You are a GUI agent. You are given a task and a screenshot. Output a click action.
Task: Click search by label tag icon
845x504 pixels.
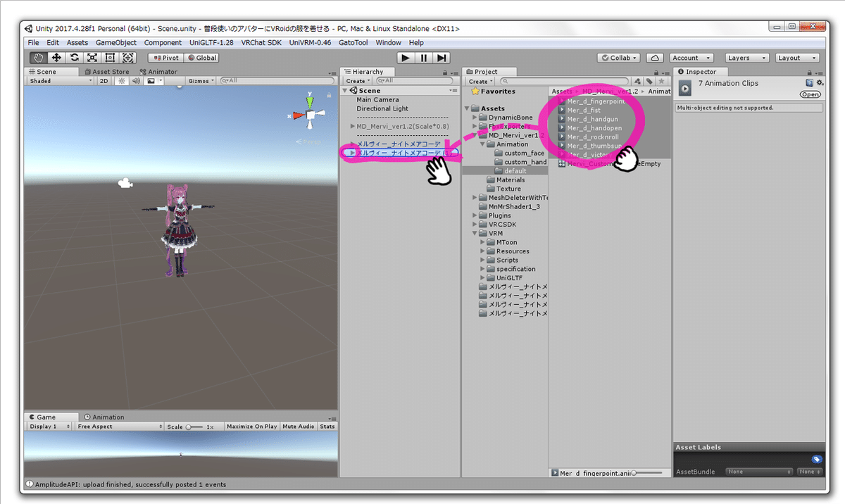tap(649, 81)
